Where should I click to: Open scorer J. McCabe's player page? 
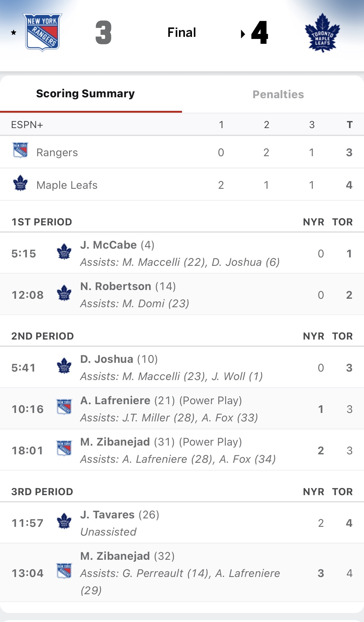(108, 245)
